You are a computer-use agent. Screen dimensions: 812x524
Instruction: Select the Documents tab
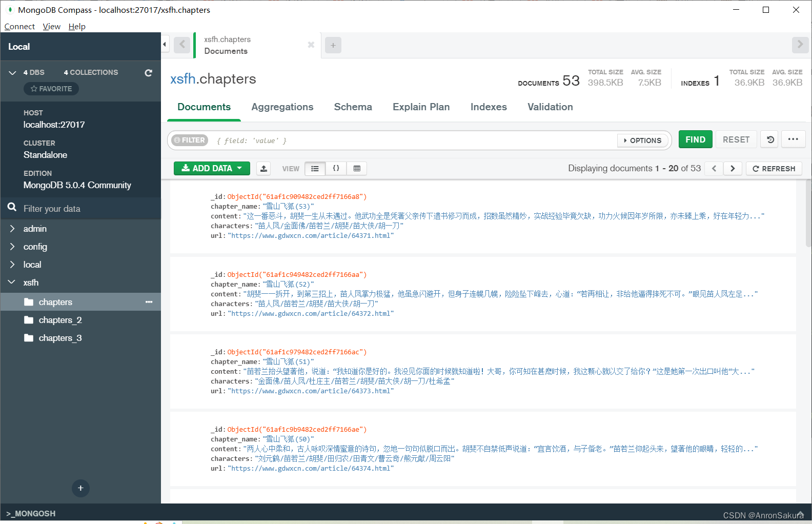coord(204,107)
